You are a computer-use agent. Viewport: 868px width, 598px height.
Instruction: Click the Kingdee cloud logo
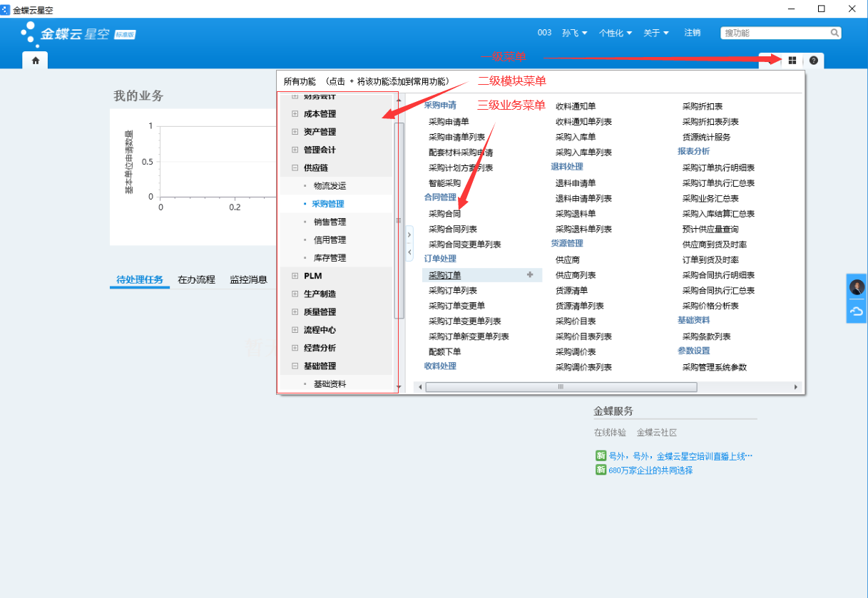point(78,33)
